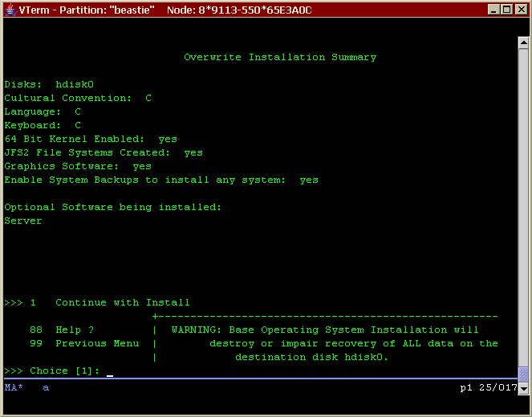The height and width of the screenshot is (417, 532).
Task: Click the Graphics Software: yes line
Action: (78, 167)
